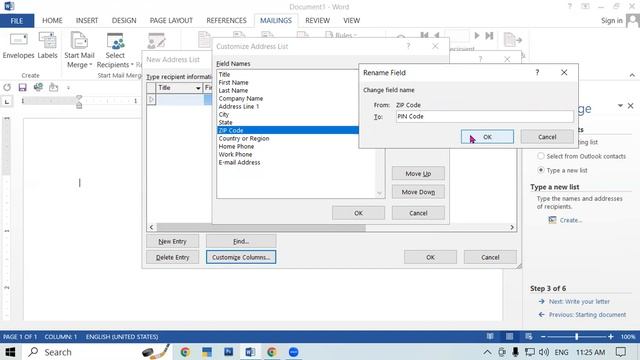Switch to Web Layout view in status bar
This screenshot has width=640, height=360.
pyautogui.click(x=529, y=337)
